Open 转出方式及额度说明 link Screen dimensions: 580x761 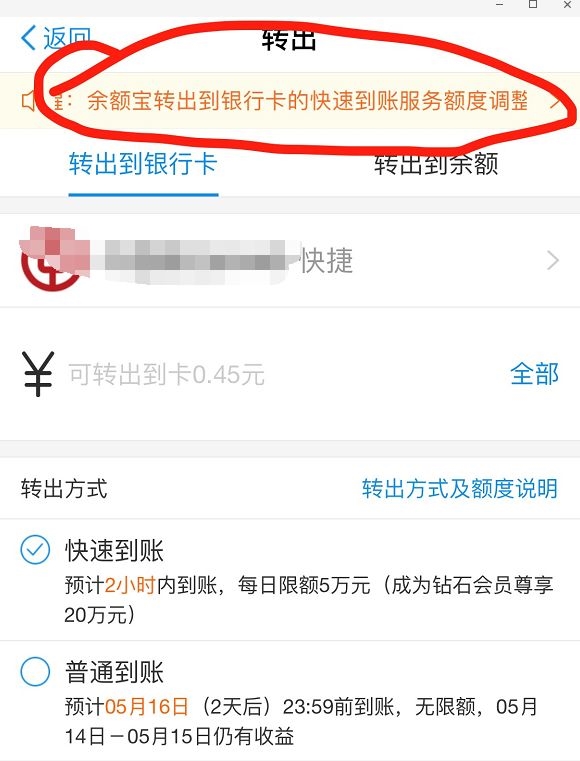coord(460,488)
